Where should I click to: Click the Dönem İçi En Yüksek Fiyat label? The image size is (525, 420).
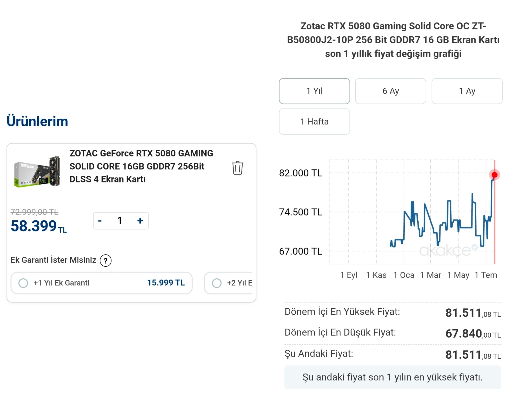point(342,312)
